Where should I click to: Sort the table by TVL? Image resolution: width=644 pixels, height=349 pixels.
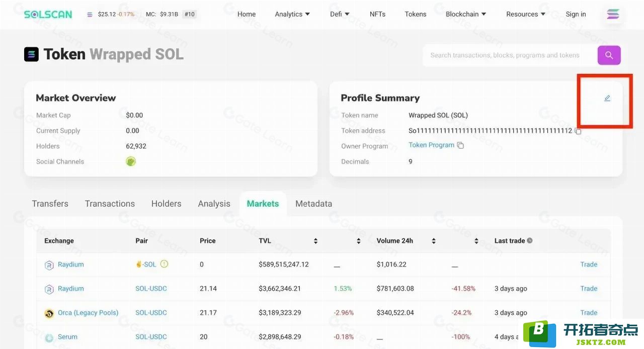pyautogui.click(x=315, y=241)
